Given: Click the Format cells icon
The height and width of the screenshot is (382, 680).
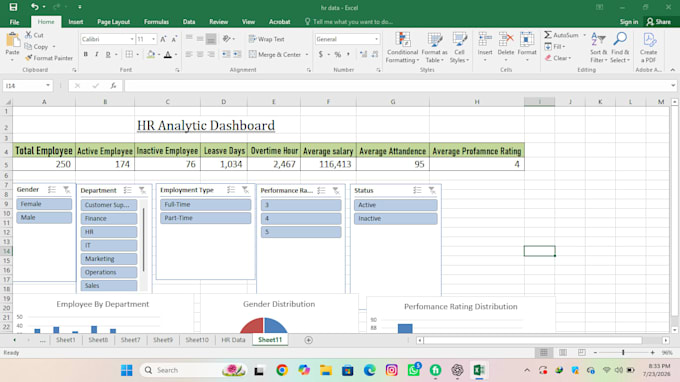Looking at the screenshot, I should 527,40.
